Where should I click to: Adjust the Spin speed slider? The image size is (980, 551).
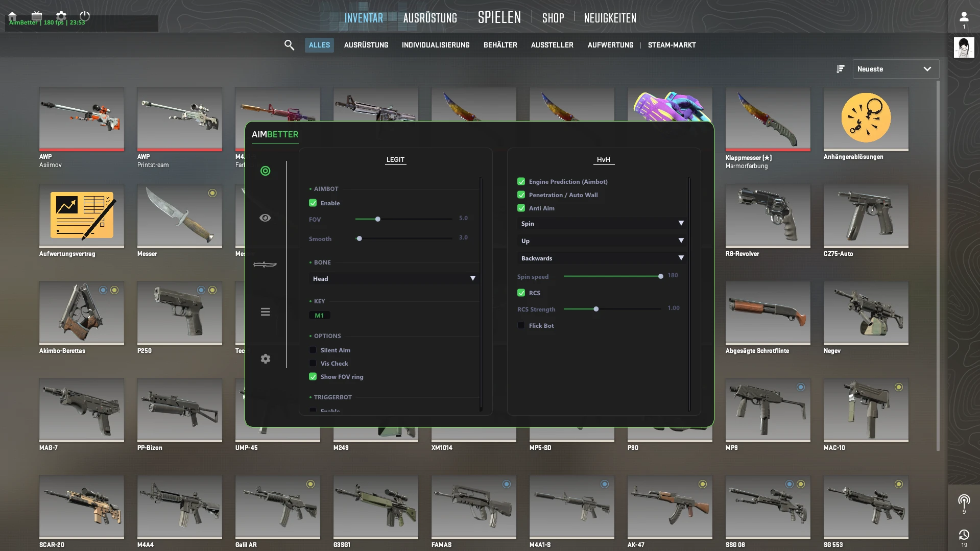click(612, 276)
